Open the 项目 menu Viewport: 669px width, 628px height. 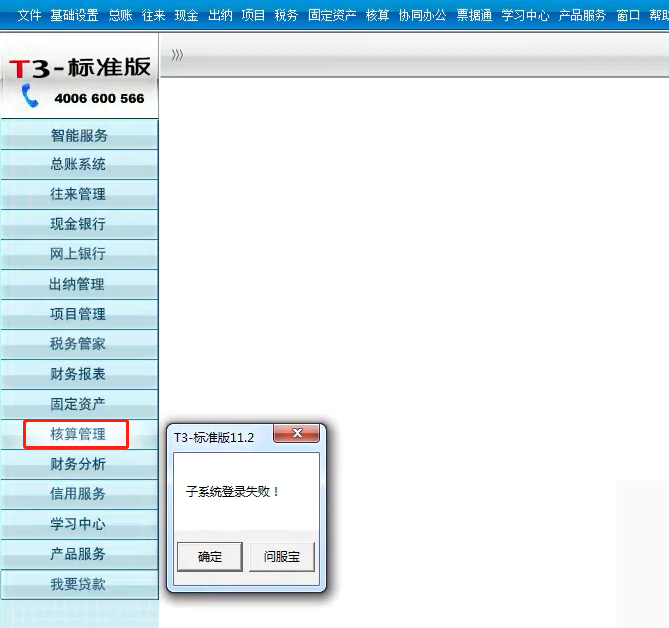point(253,15)
